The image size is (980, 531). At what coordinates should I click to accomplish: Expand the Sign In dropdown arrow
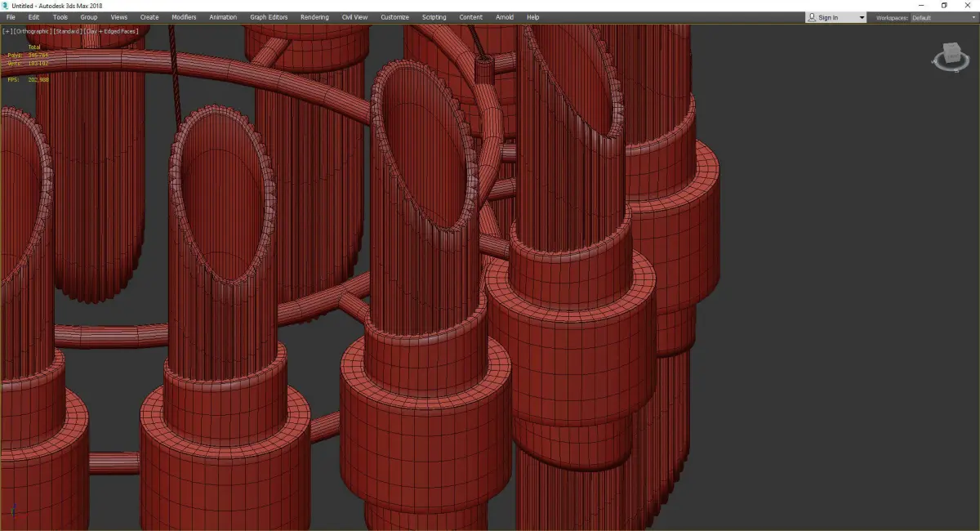(x=862, y=17)
